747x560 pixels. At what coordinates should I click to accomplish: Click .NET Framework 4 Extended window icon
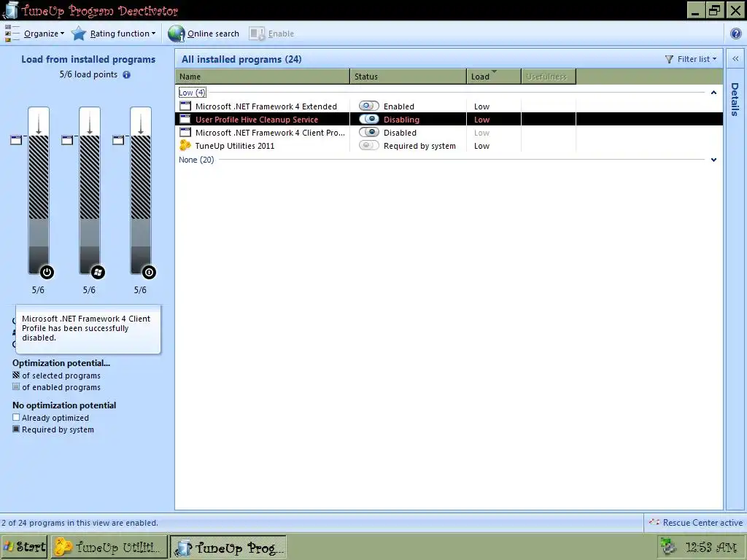pyautogui.click(x=185, y=106)
